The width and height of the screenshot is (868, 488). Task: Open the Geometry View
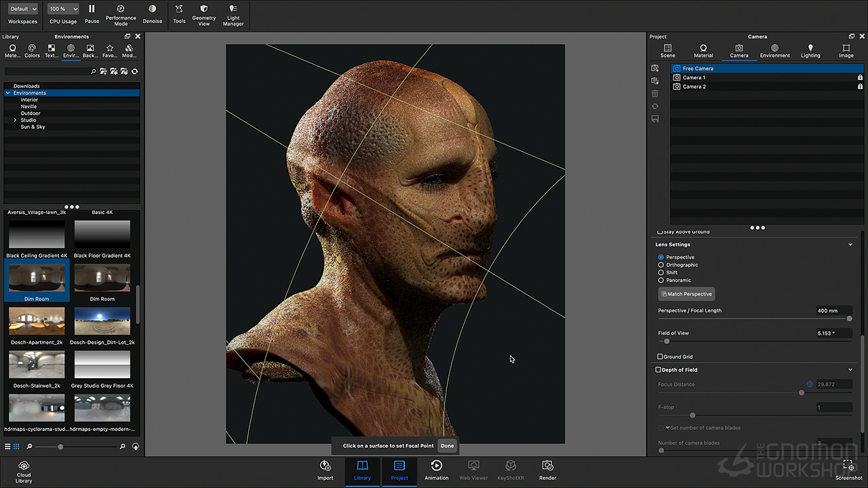click(203, 9)
